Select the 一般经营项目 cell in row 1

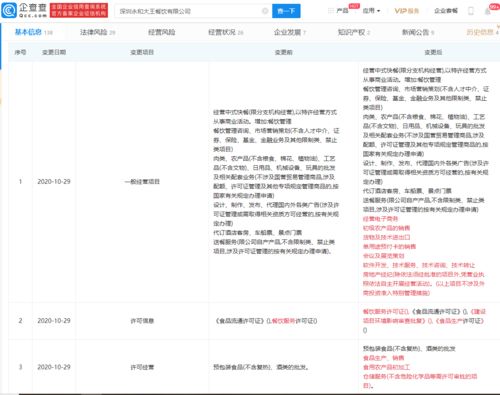point(142,181)
